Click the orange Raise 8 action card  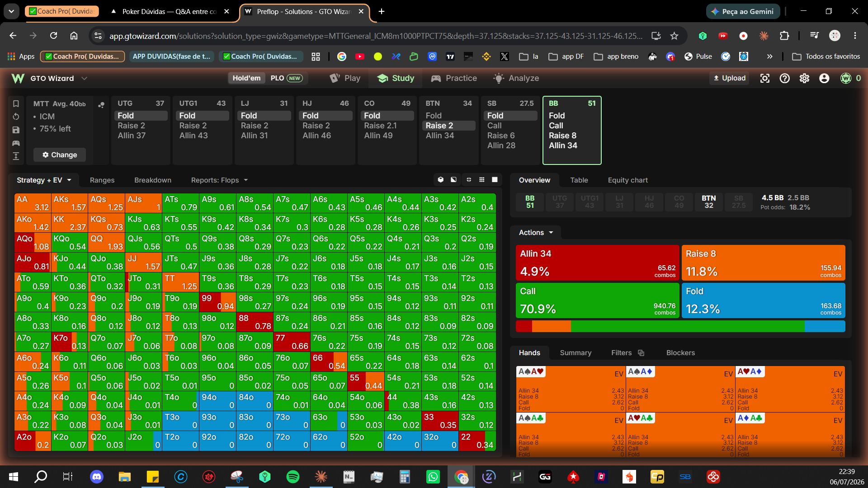[x=763, y=263]
